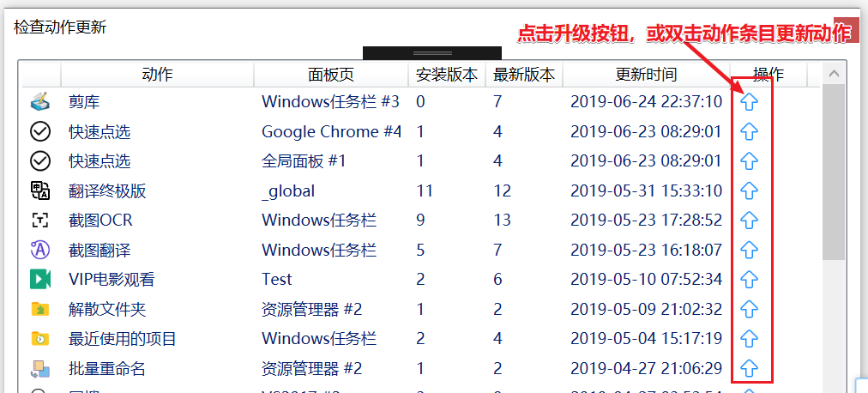Click the 最新版本 column header

coord(524,75)
